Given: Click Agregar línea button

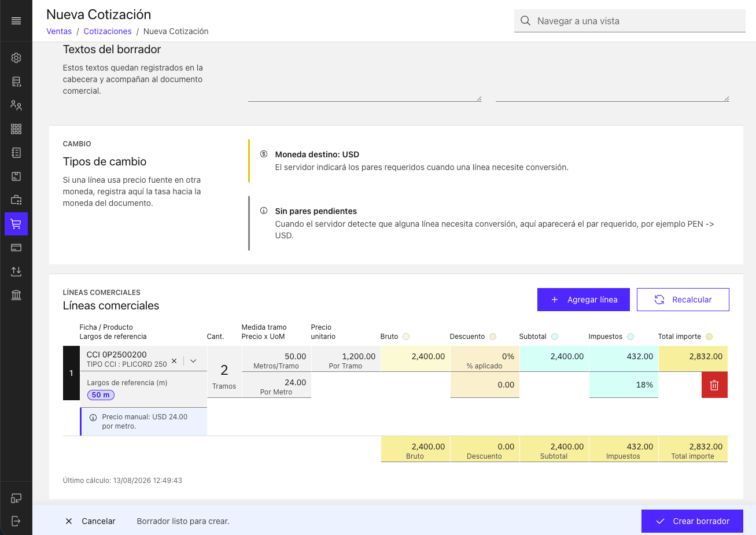Looking at the screenshot, I should (584, 300).
